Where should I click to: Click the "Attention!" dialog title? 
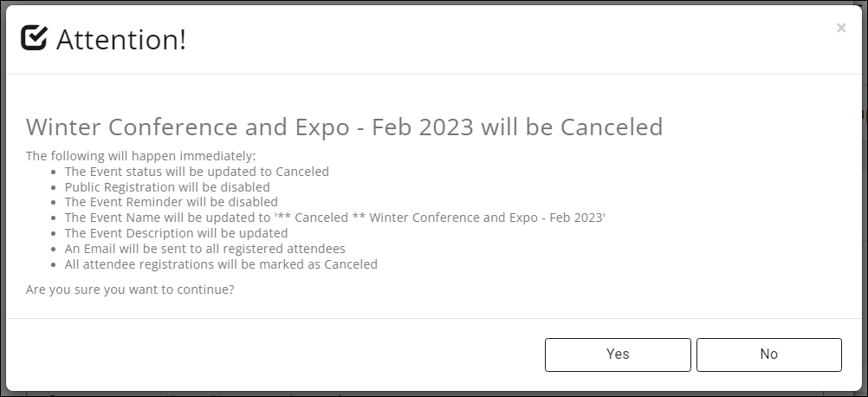tap(120, 39)
